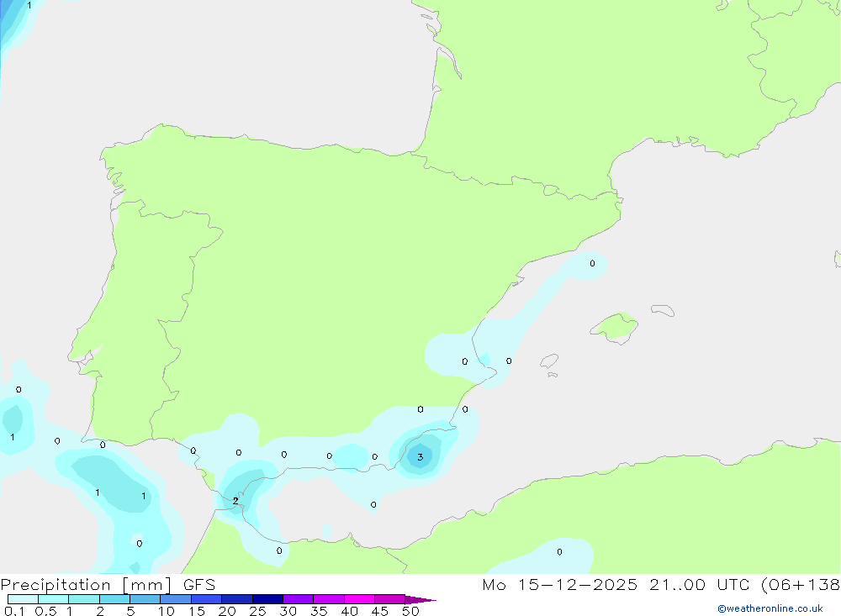Select the date 'Mo 15-12-2025 21..00 UTC' text
841x616 pixels.
point(616,585)
